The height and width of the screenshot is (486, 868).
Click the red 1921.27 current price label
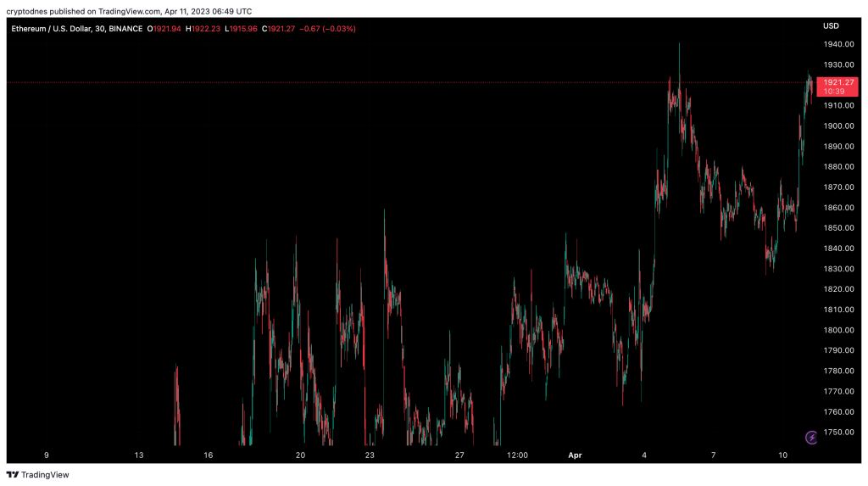point(837,82)
